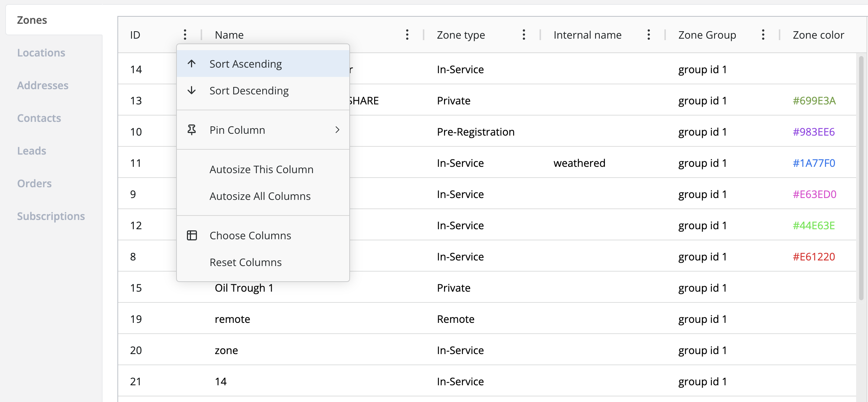Click the Sort Ascending arrow icon
This screenshot has height=402, width=868.
click(x=192, y=64)
